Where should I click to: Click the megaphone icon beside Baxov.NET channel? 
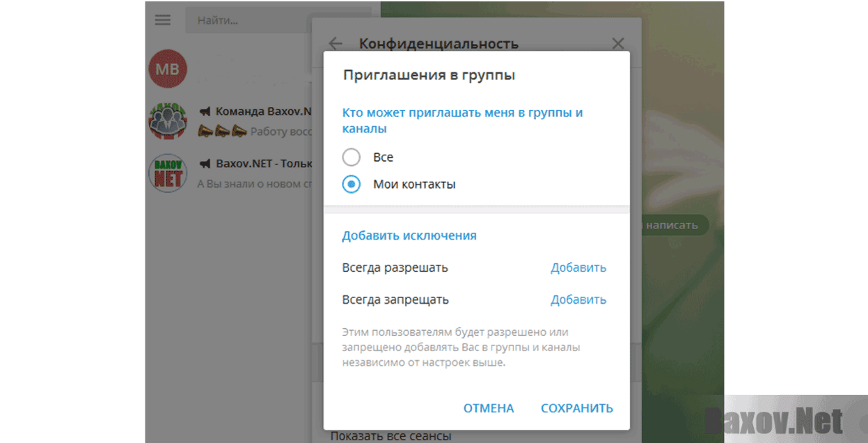(x=207, y=163)
